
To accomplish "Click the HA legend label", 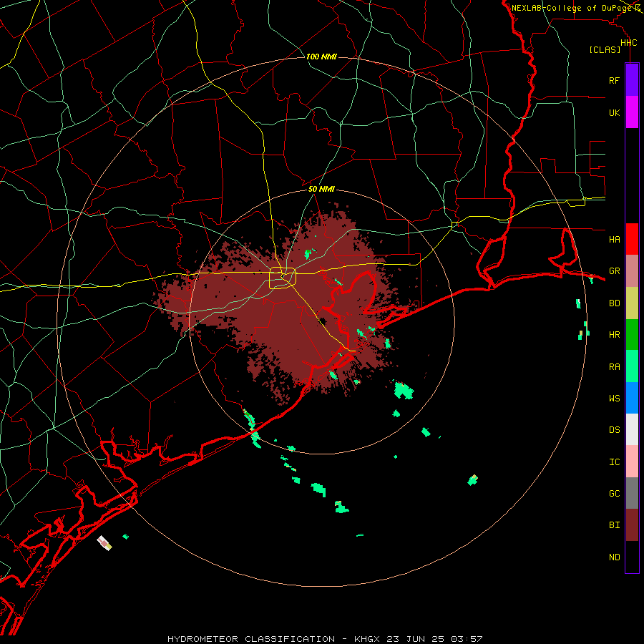I will (x=614, y=240).
